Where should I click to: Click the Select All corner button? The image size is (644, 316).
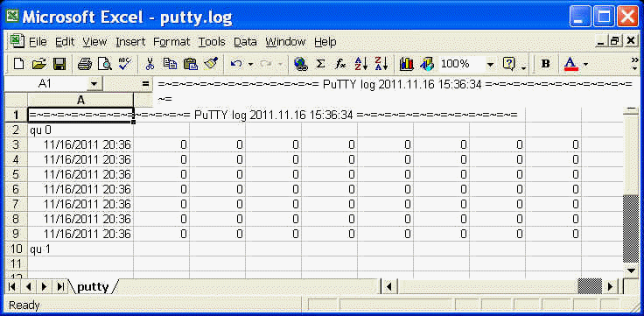click(x=16, y=100)
